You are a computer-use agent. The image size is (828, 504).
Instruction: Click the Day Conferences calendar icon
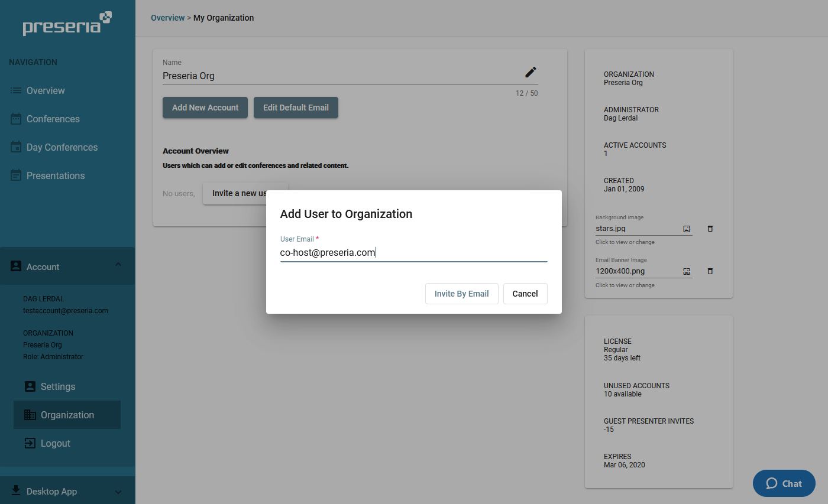16,147
